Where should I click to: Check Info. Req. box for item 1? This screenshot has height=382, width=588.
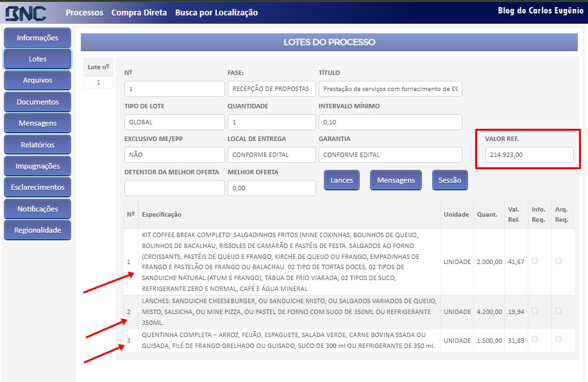pos(535,261)
